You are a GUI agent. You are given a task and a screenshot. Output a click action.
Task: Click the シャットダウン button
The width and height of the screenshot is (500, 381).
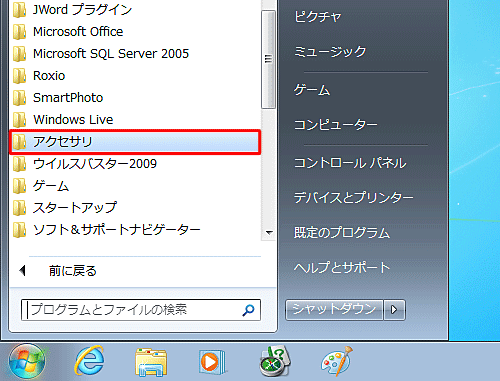pyautogui.click(x=334, y=310)
